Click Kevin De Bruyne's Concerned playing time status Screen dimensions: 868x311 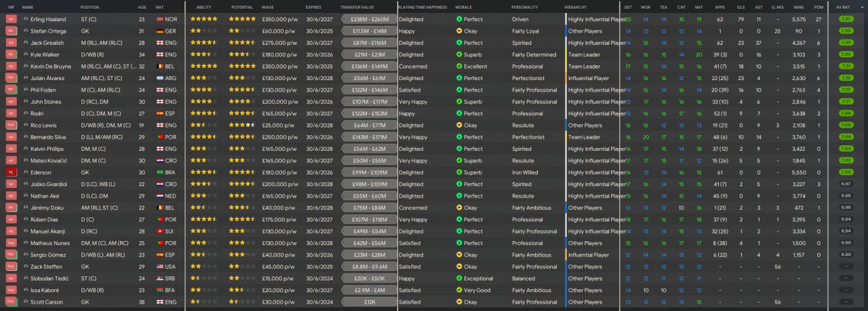(x=413, y=67)
